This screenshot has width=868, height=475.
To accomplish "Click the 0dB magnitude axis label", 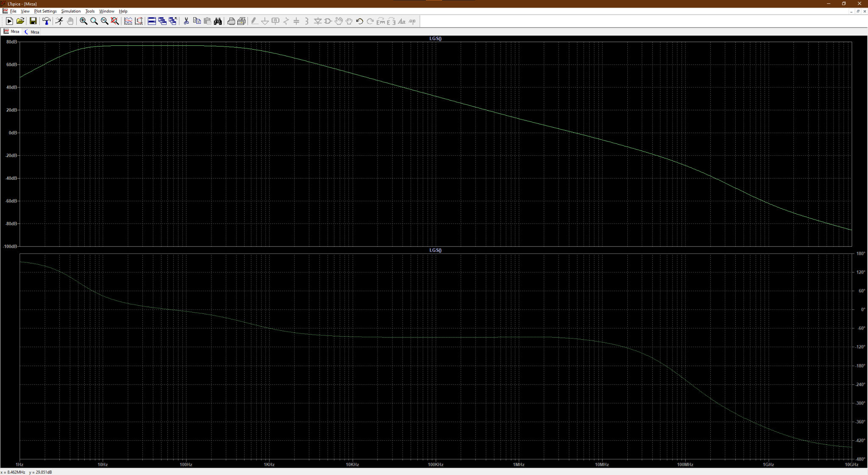I will [13, 133].
